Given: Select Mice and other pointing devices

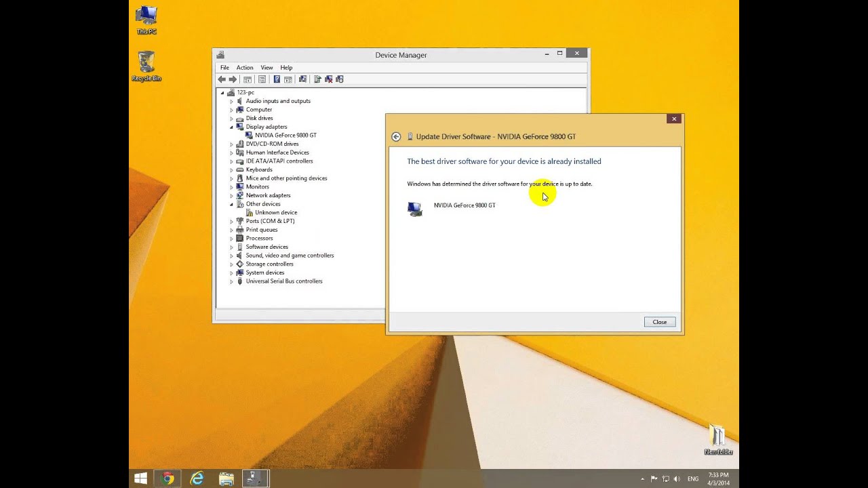Looking at the screenshot, I should coord(286,178).
